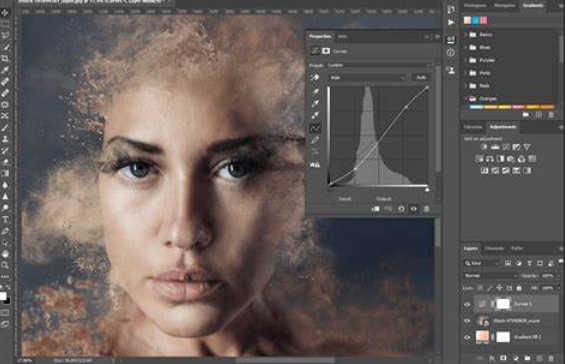Viewport: 565px width, 364px height.
Task: Hide the iStock smart object layer
Action: click(x=467, y=320)
